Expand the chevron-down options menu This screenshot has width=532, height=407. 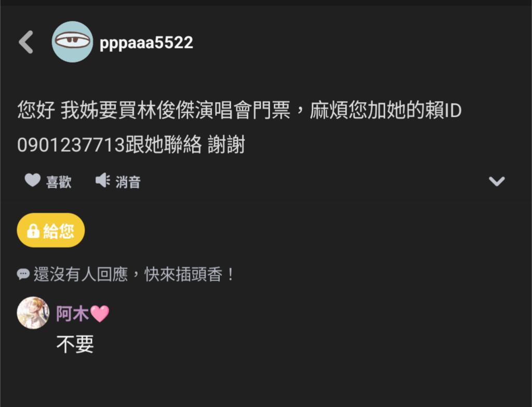497,181
